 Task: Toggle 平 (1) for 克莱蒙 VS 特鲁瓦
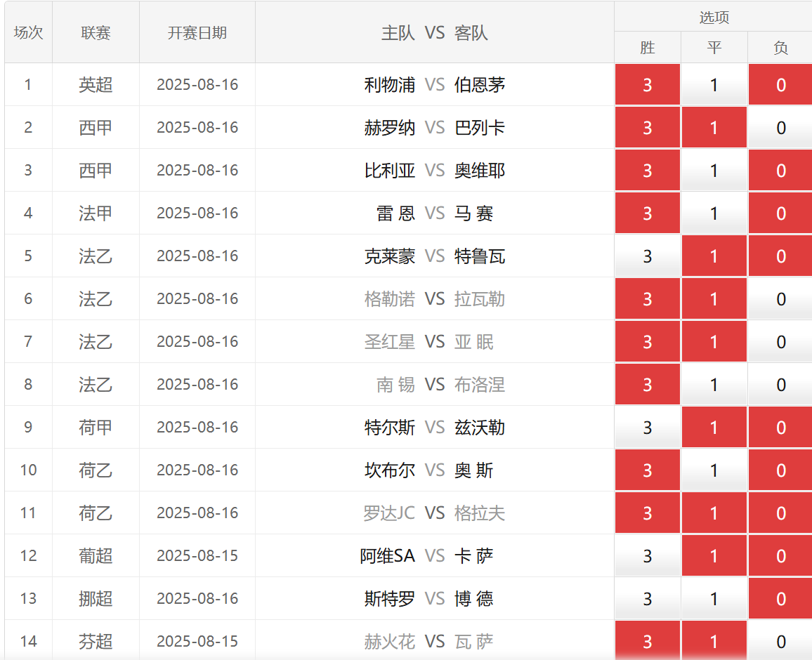pyautogui.click(x=714, y=256)
